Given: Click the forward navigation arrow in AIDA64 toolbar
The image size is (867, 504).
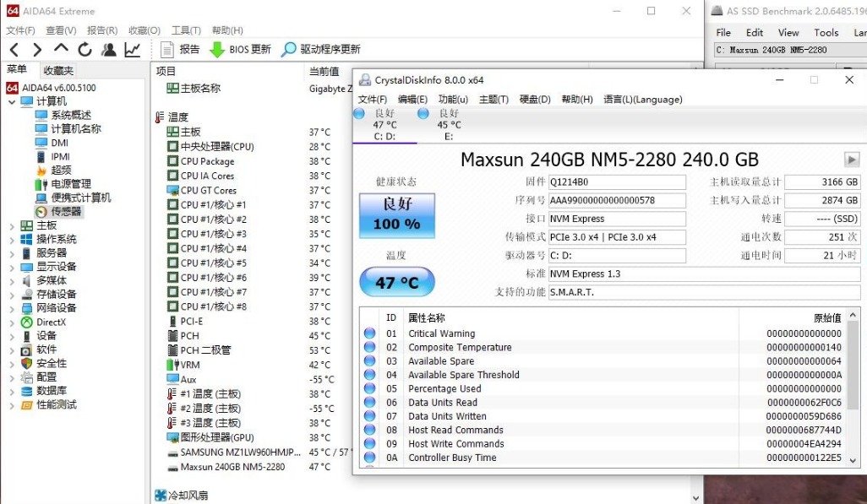Looking at the screenshot, I should pyautogui.click(x=35, y=49).
